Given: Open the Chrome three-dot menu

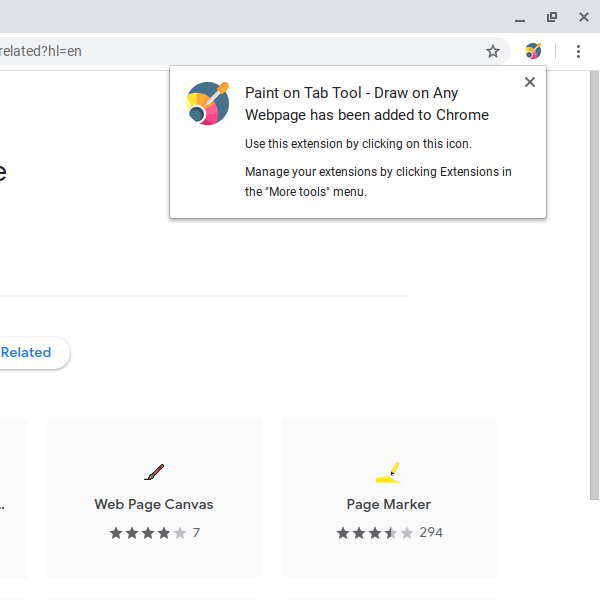Looking at the screenshot, I should click(x=578, y=51).
